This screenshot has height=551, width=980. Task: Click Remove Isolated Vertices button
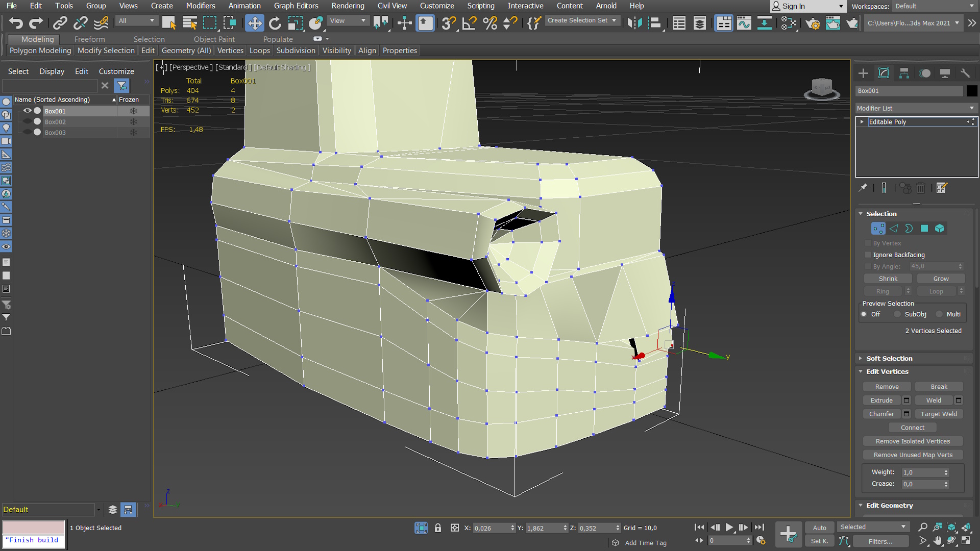(x=913, y=441)
